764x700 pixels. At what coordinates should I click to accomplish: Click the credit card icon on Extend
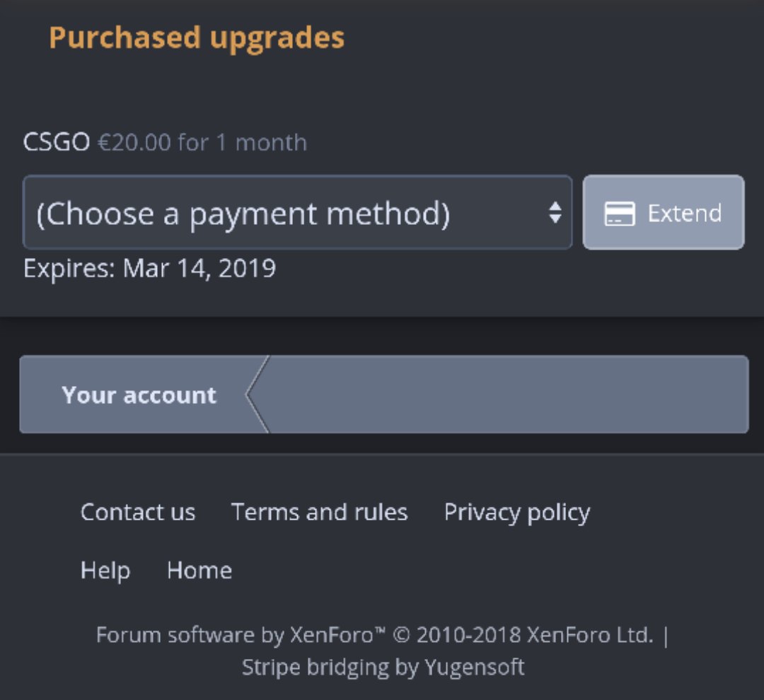pos(619,214)
